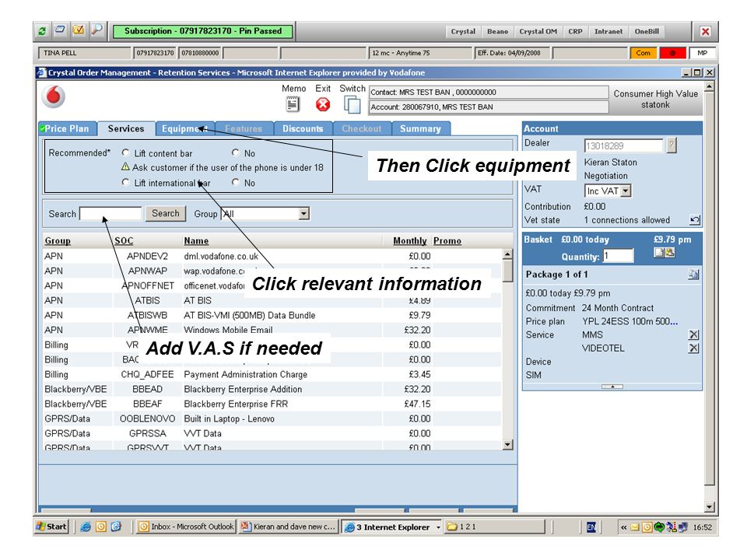This screenshot has width=747, height=560.
Task: Open the CRP link in top bar
Action: [x=575, y=31]
